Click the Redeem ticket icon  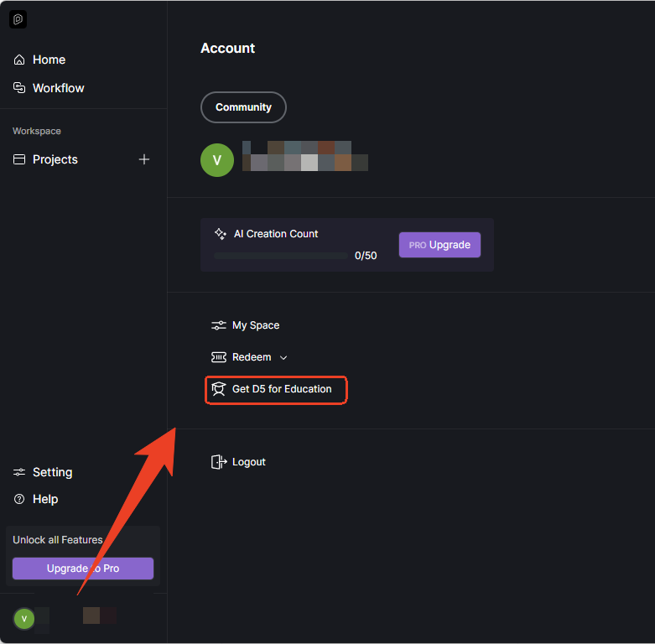click(x=219, y=357)
